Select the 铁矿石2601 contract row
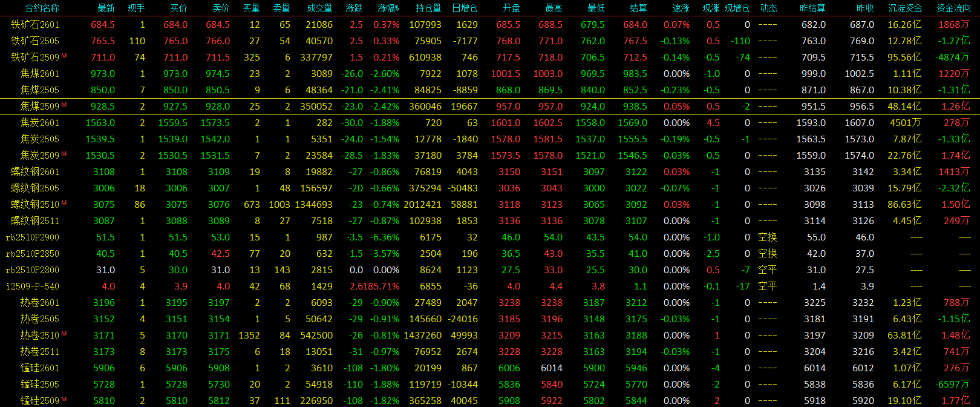Viewport: 980px width, 407px height. point(35,25)
